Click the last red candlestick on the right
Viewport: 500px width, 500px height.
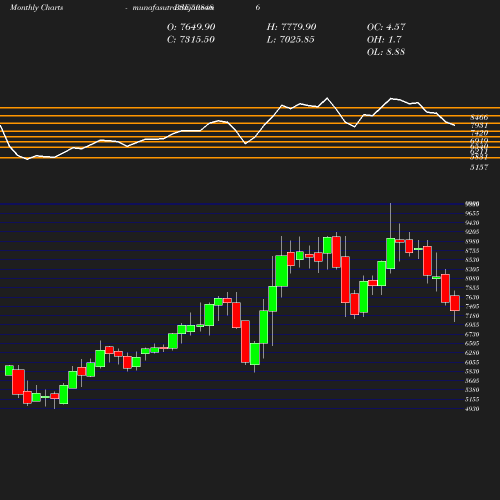click(x=455, y=303)
